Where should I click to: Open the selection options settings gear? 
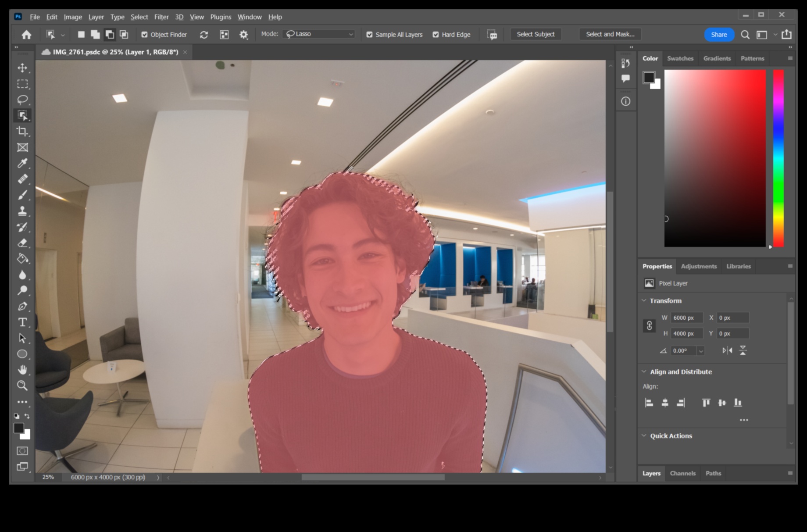click(244, 35)
